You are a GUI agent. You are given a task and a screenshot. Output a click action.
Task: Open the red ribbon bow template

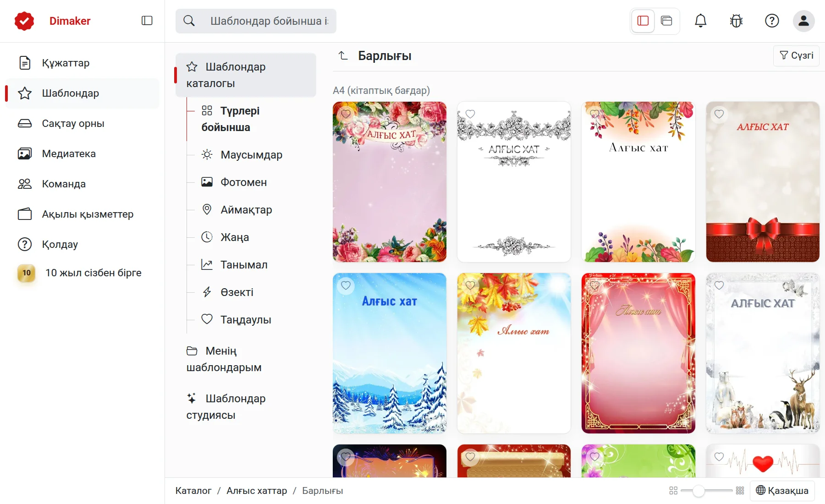click(x=763, y=182)
